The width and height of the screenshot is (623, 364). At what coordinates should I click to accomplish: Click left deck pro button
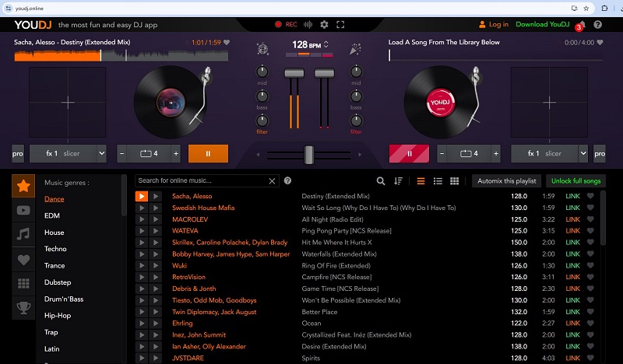(x=18, y=154)
